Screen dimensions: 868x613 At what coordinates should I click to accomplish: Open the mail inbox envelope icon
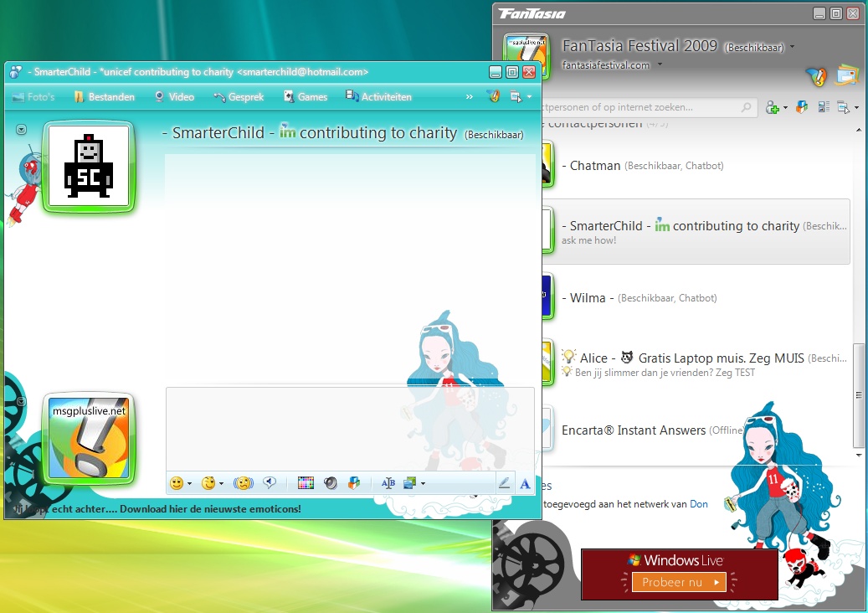[847, 75]
